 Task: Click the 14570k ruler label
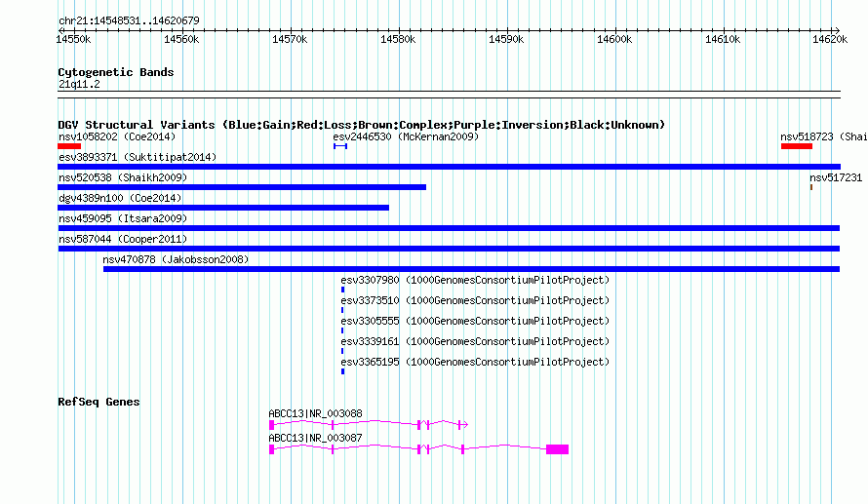[x=290, y=39]
